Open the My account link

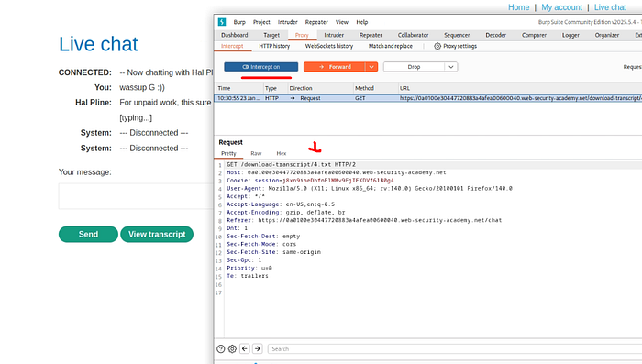click(x=561, y=7)
